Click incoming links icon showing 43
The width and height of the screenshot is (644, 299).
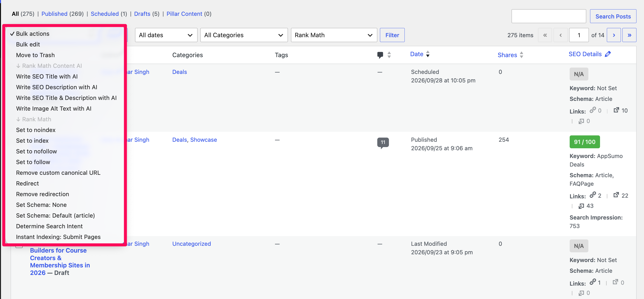[581, 206]
